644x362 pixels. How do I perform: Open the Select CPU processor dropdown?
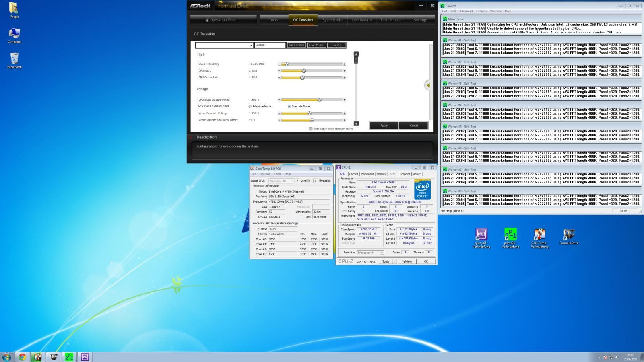pyautogui.click(x=281, y=181)
